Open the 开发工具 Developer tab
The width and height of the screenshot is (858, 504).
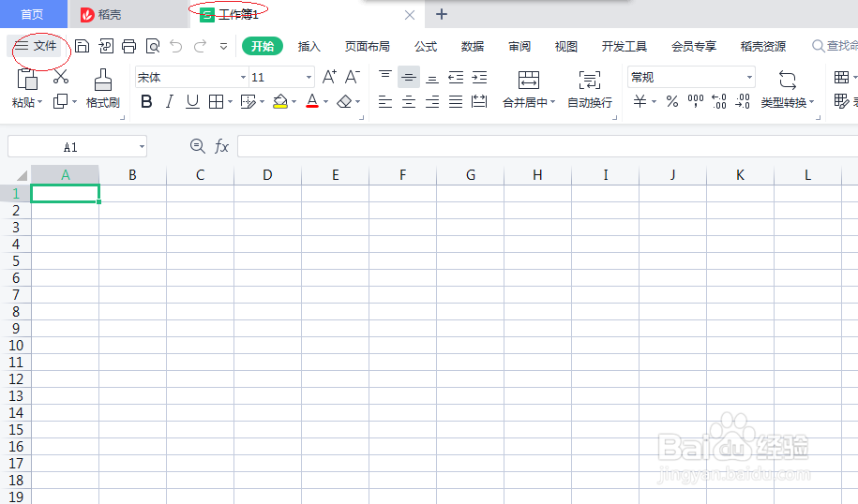625,47
